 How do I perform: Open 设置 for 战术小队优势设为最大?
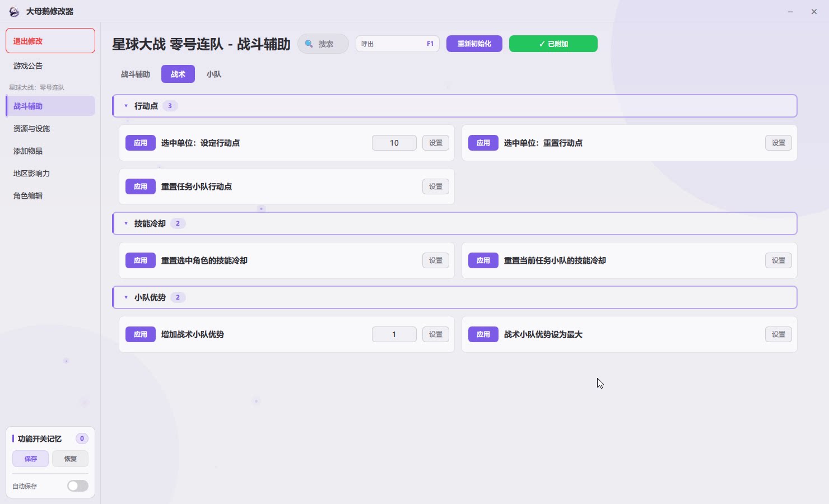tap(779, 334)
